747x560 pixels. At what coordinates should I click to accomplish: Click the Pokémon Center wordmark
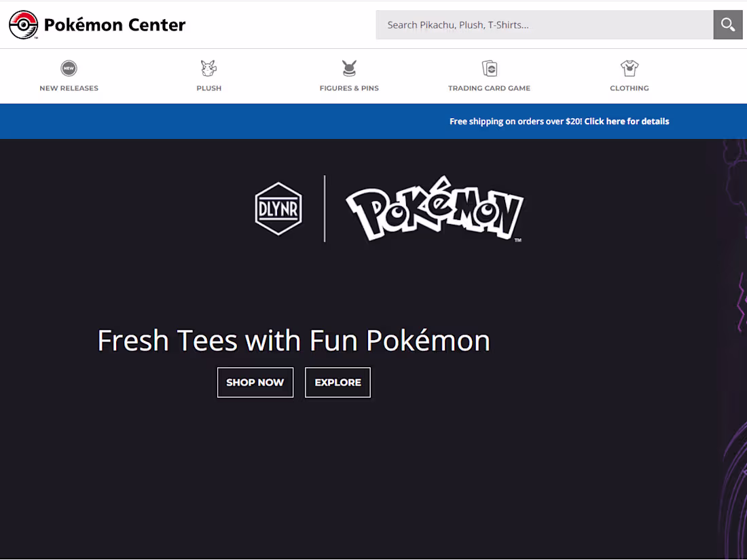click(114, 24)
